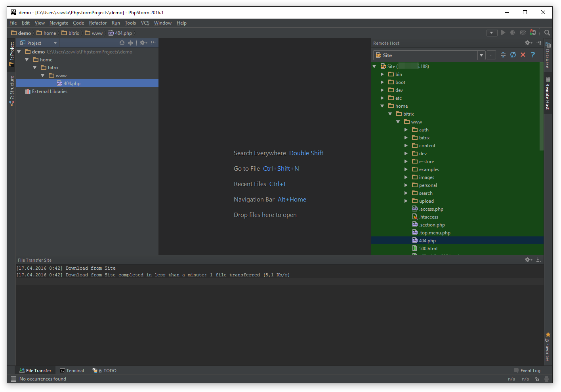Click the Listen for PHP Debug Connections icon

click(533, 33)
